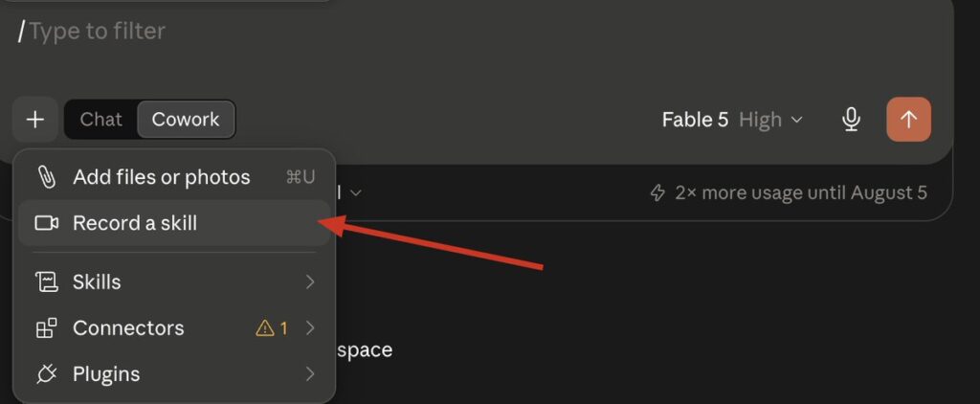Click the plus attachment button
980x404 pixels.
[35, 120]
